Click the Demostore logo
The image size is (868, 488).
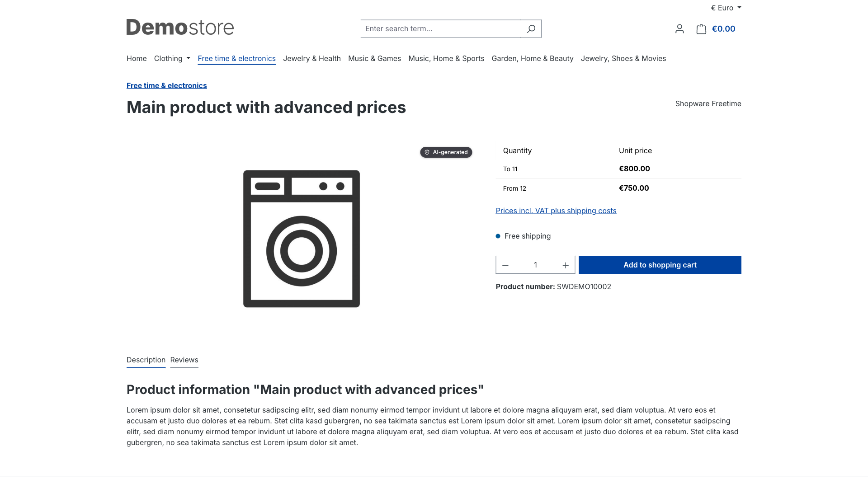point(180,28)
